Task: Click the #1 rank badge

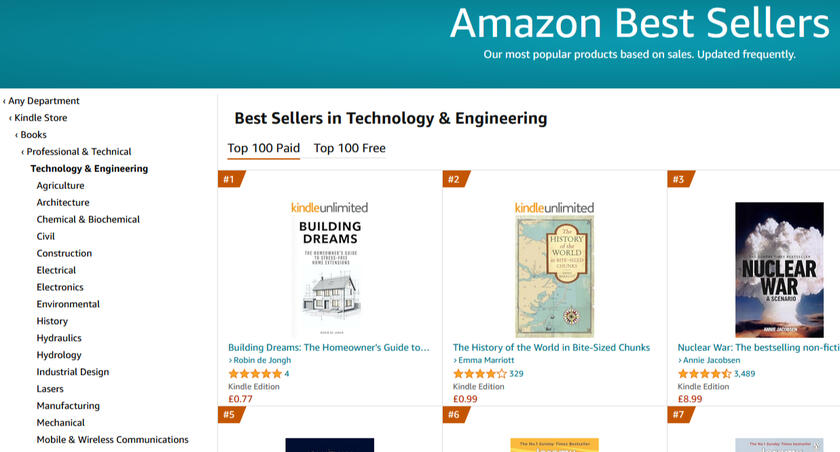Action: 229,180
